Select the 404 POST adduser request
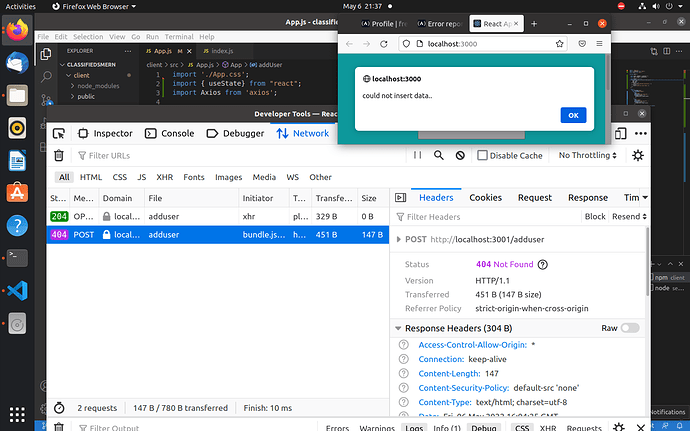The image size is (690, 431). 218,235
